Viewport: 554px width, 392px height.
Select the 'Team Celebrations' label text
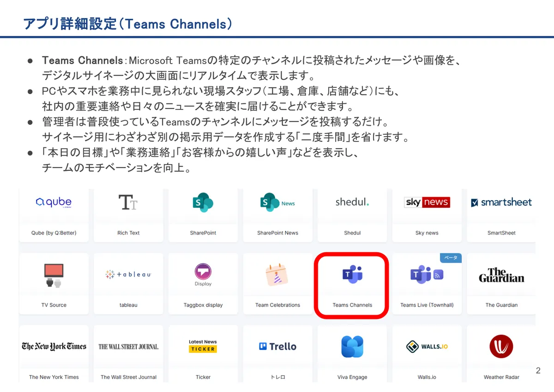(x=278, y=305)
